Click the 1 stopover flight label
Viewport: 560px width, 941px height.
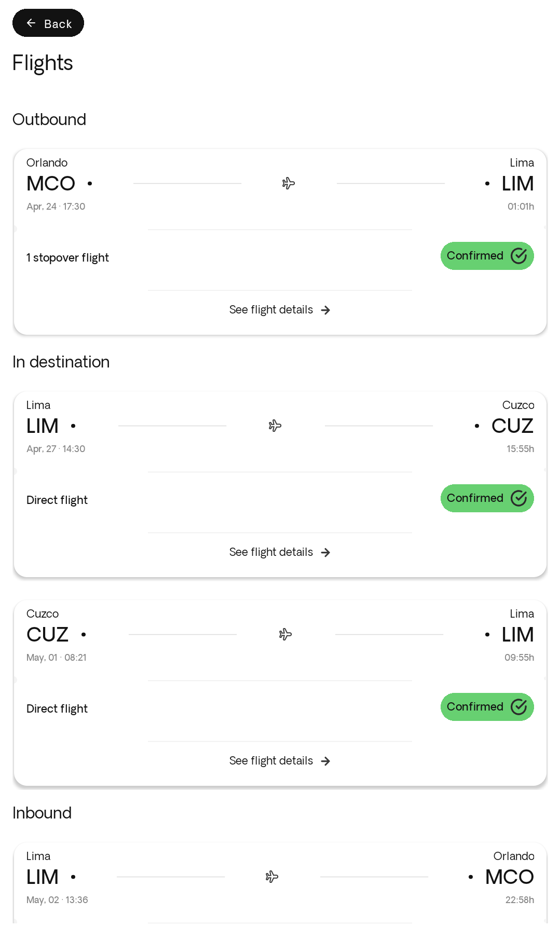click(x=67, y=258)
